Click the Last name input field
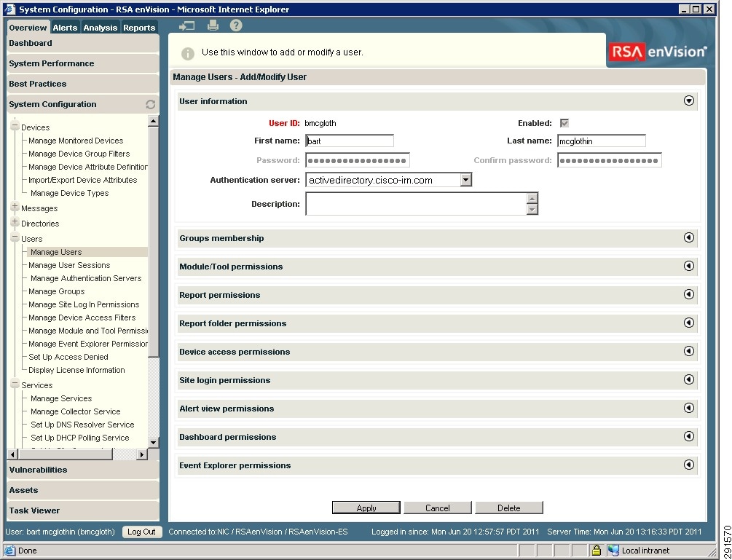Image resolution: width=732 pixels, height=560 pixels. click(x=602, y=141)
